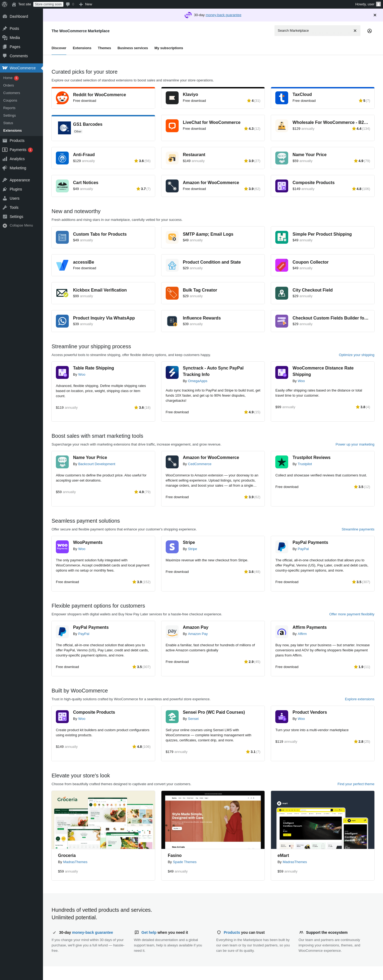Click the Klaviyo extension icon

172,98
